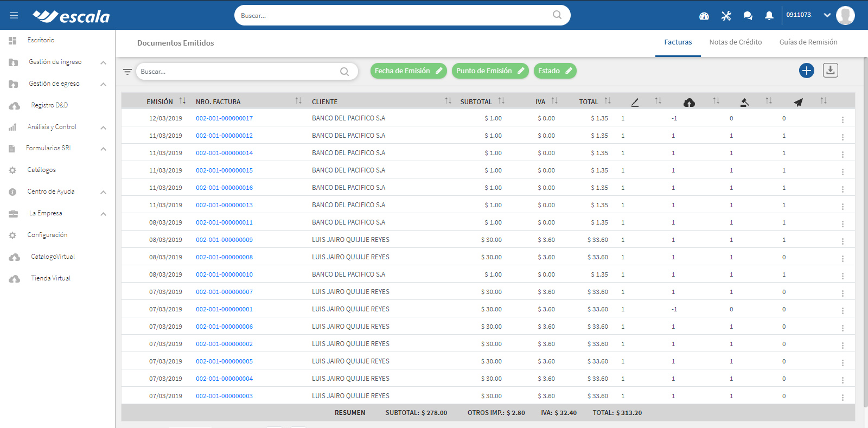Edit the Fecha de Emisión filter

tap(409, 71)
